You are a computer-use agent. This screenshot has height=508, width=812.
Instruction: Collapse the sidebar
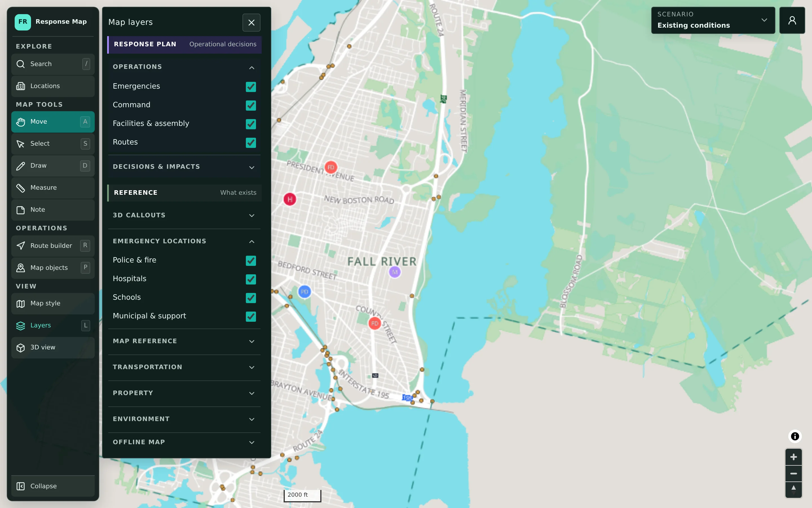53,486
